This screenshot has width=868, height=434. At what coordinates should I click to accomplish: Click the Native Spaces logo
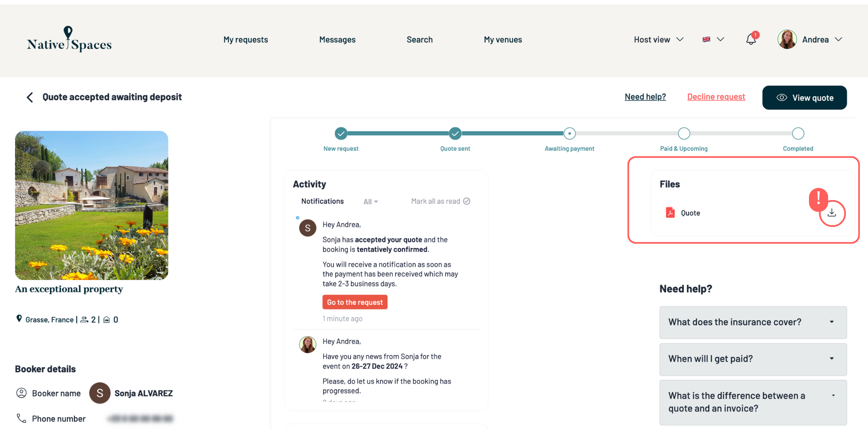tap(69, 39)
